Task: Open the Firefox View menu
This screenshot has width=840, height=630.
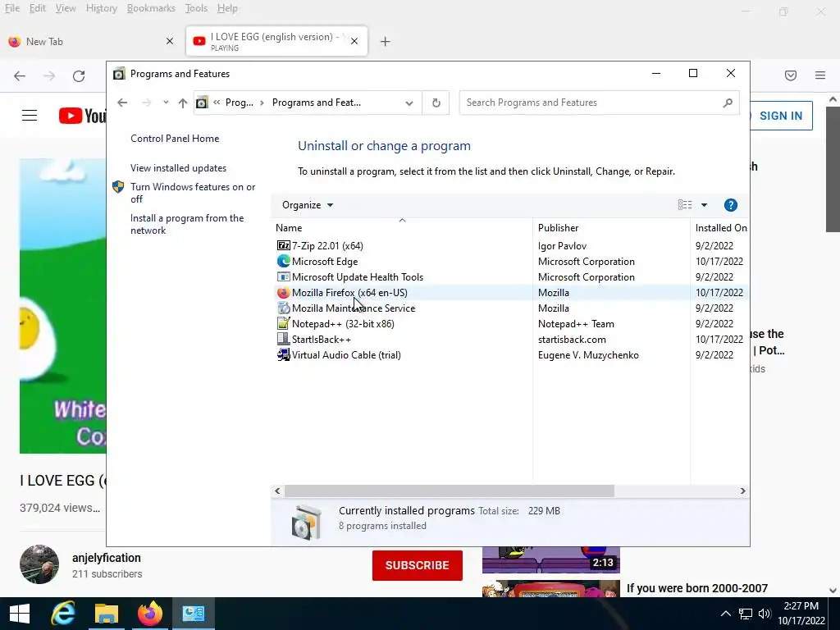Action: [x=66, y=8]
